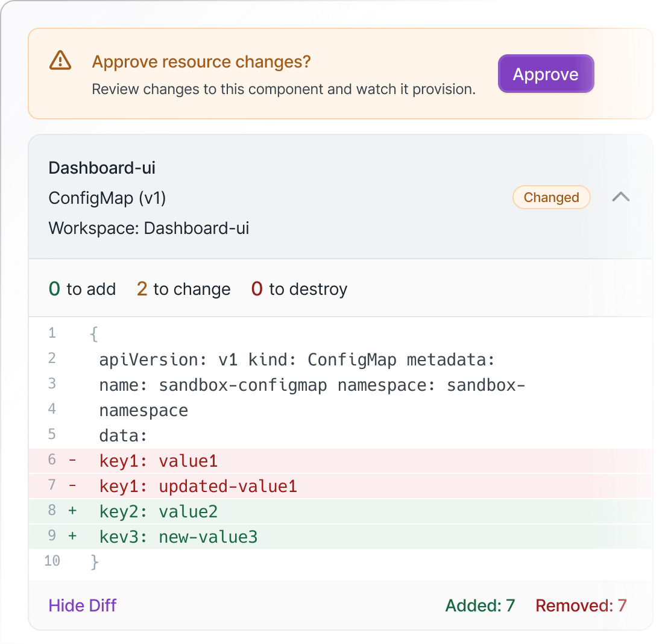Click removed line 'key1: value1'

(158, 461)
